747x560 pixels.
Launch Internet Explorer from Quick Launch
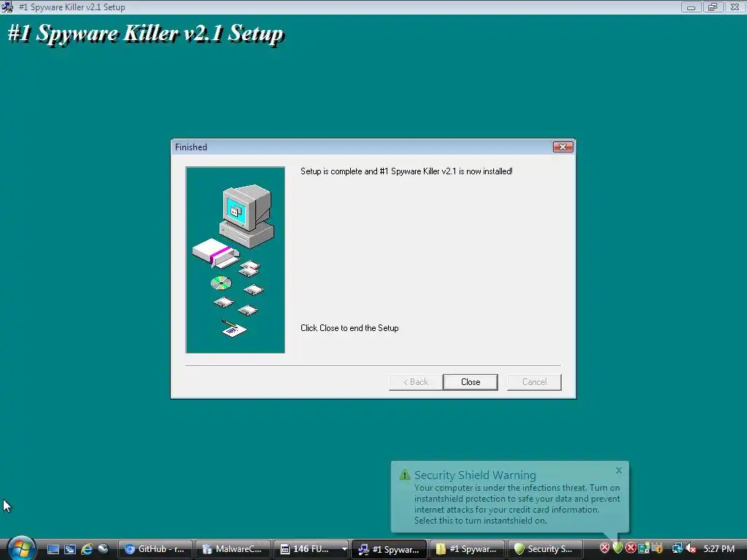point(87,549)
